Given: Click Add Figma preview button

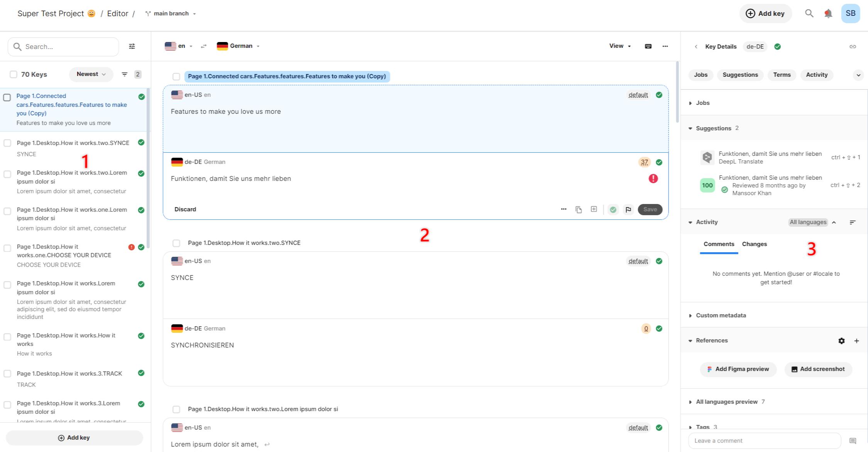Looking at the screenshot, I should pyautogui.click(x=738, y=369).
